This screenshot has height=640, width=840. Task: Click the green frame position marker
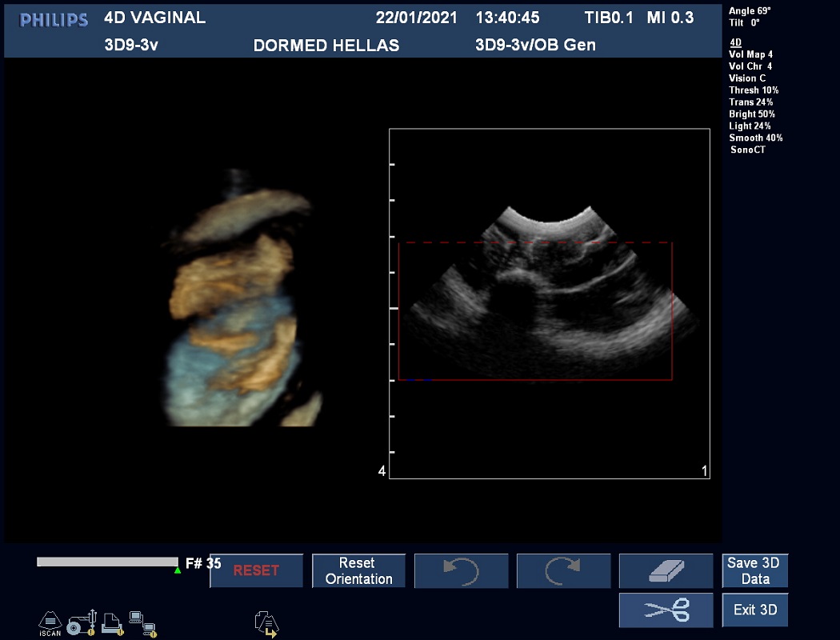[x=178, y=570]
